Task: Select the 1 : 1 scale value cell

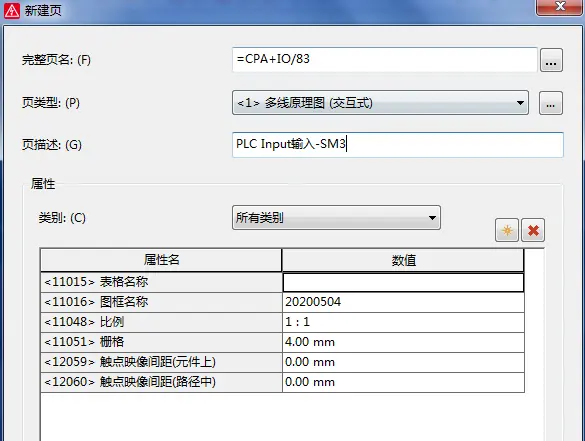Action: [x=403, y=322]
